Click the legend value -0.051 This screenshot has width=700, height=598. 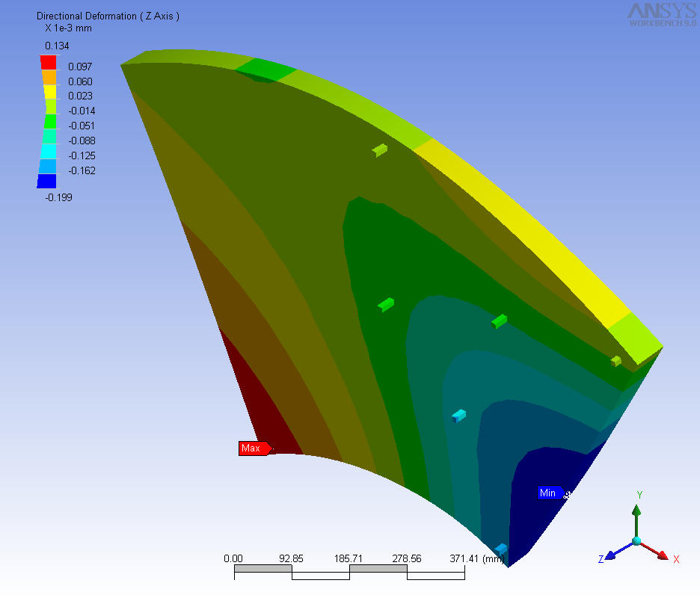82,126
